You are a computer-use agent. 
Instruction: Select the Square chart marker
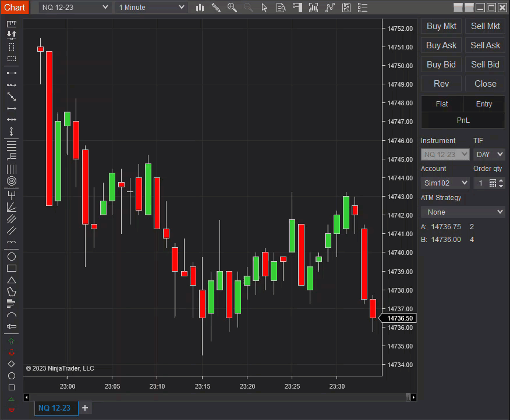tap(12, 387)
